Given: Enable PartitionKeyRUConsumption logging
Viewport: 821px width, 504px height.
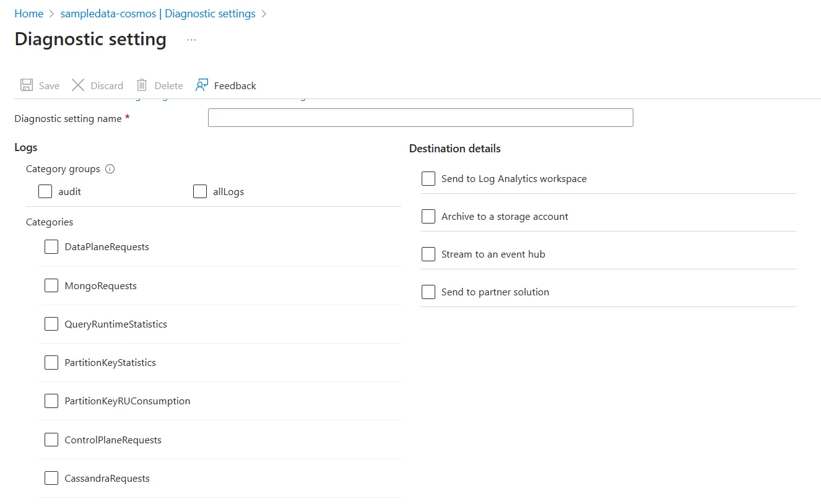Looking at the screenshot, I should coord(51,401).
